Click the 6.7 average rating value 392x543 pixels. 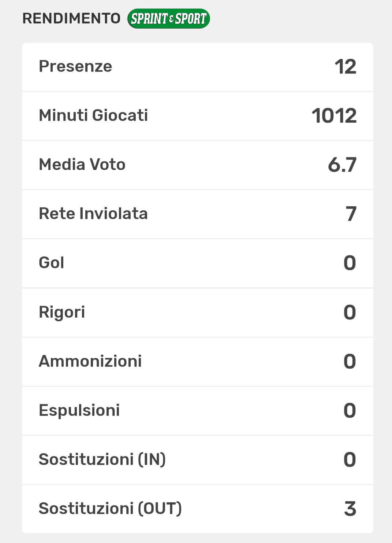tap(342, 165)
